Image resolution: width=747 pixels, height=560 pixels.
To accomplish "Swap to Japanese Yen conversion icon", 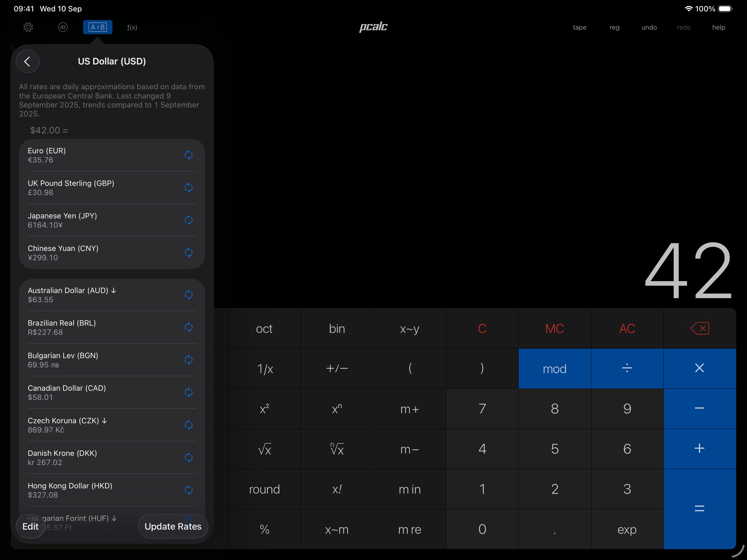I will pyautogui.click(x=189, y=220).
